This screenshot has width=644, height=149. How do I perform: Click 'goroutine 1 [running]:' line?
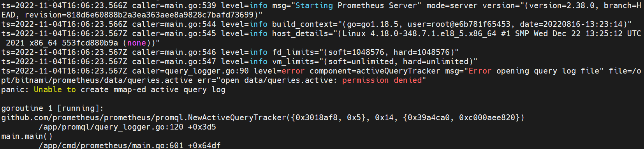[x=53, y=108]
